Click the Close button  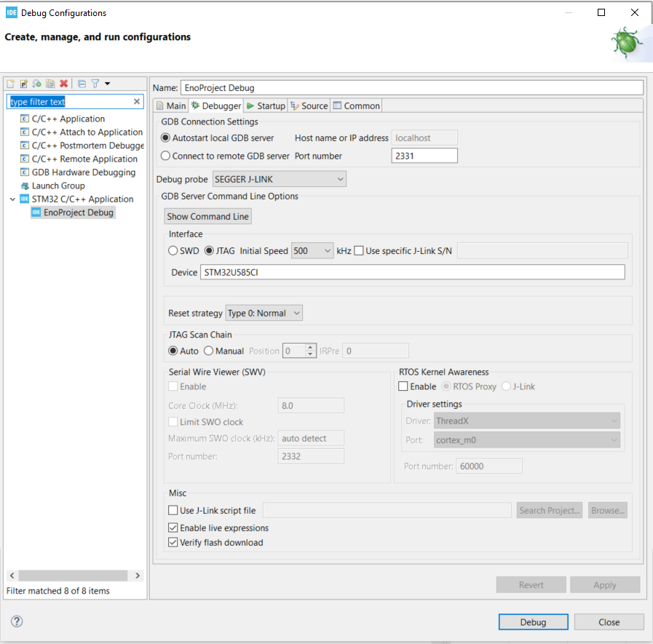pyautogui.click(x=609, y=622)
